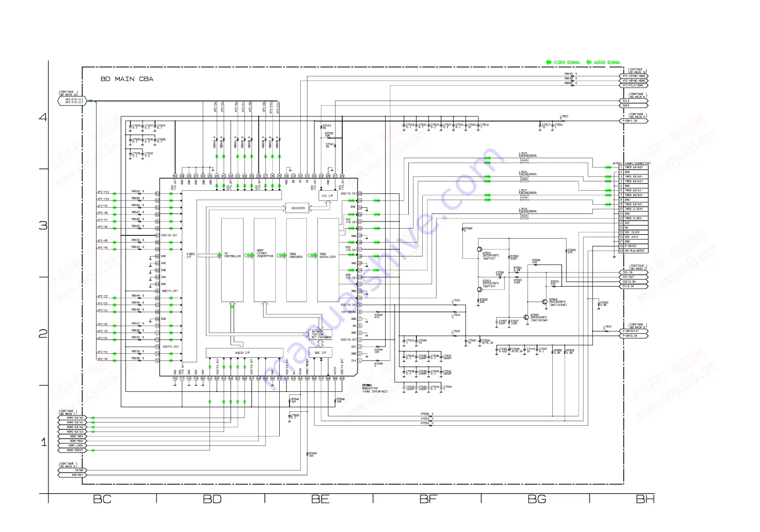
Task: Select pin 6 TMDS DATA1- row
Action: [634, 191]
